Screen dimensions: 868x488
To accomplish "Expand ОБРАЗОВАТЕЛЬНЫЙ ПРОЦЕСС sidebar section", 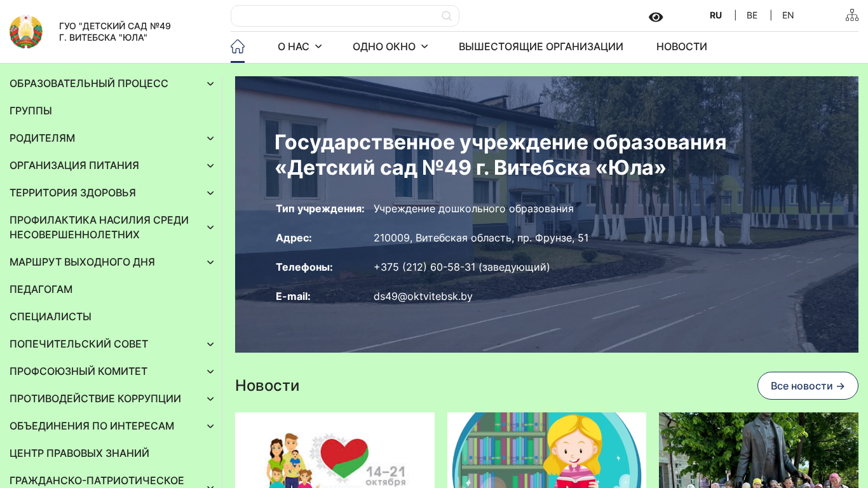I will (210, 84).
